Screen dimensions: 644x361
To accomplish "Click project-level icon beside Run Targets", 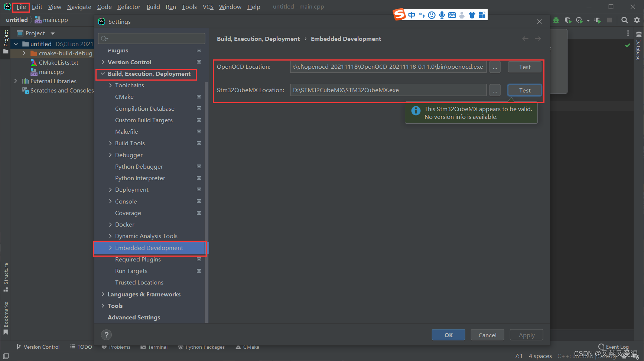I will tap(199, 271).
